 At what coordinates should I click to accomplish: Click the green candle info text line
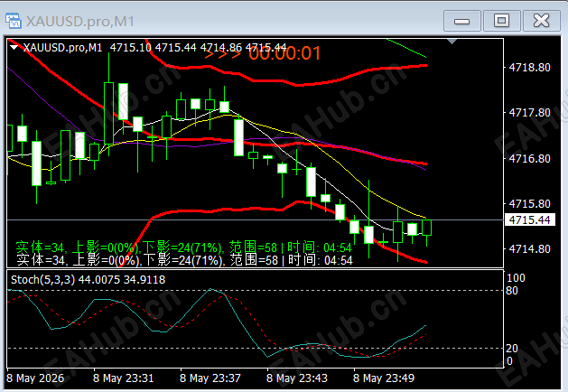pos(183,247)
